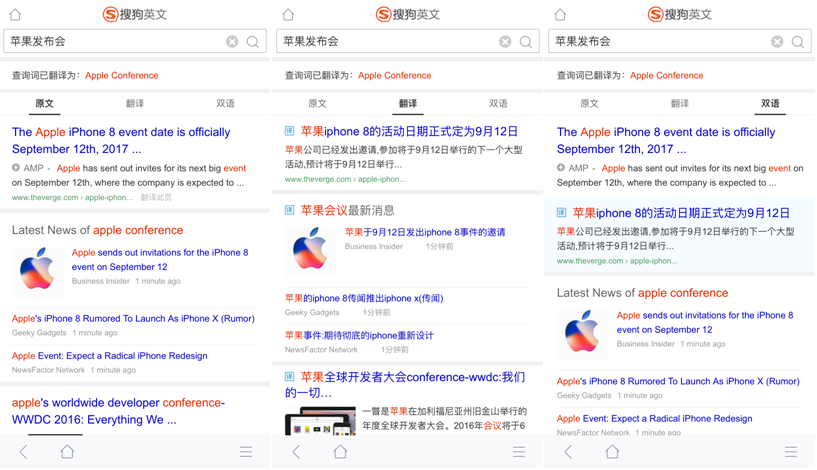Select 双语 tab in right panel
Screen dimensions: 817x470
pyautogui.click(x=770, y=103)
